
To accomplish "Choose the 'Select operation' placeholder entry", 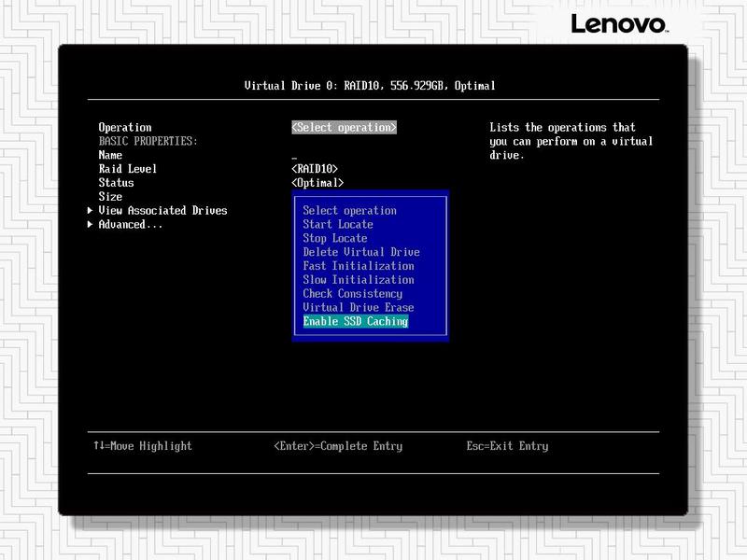I will 349,211.
